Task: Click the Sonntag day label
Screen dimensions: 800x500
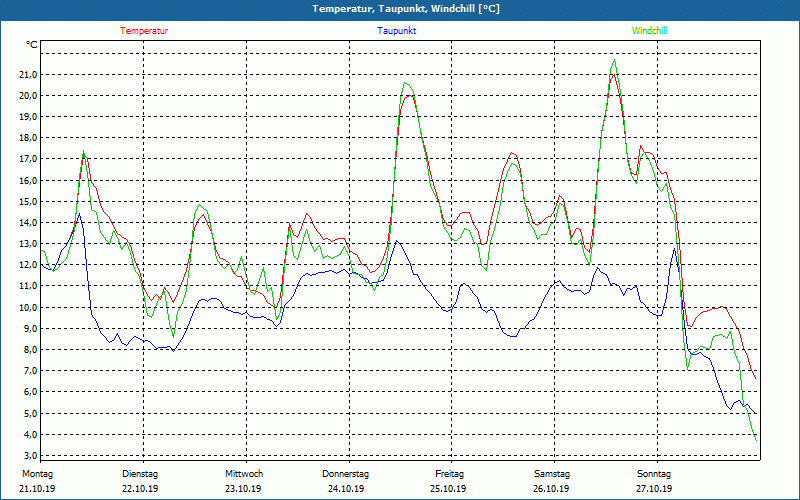Action: [654, 474]
